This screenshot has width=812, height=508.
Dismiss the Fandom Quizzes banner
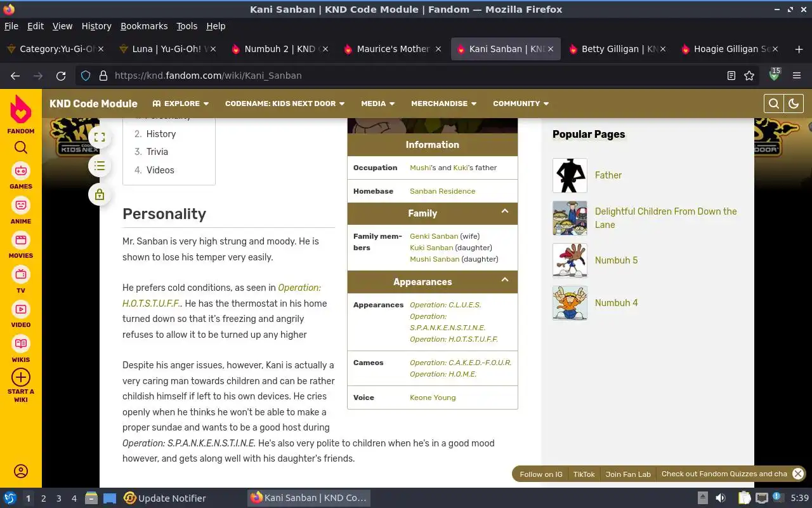(x=798, y=474)
